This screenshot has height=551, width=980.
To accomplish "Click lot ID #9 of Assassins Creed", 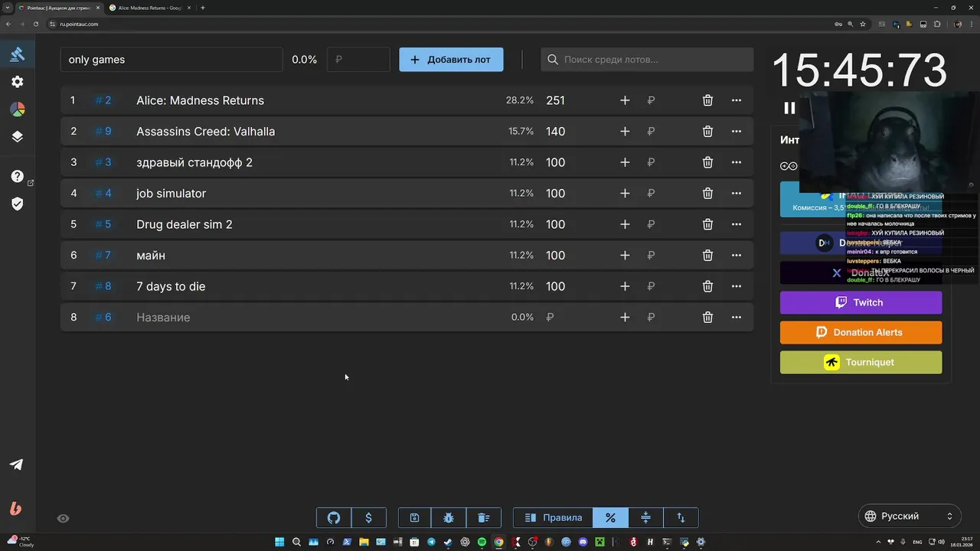I will 103,132.
